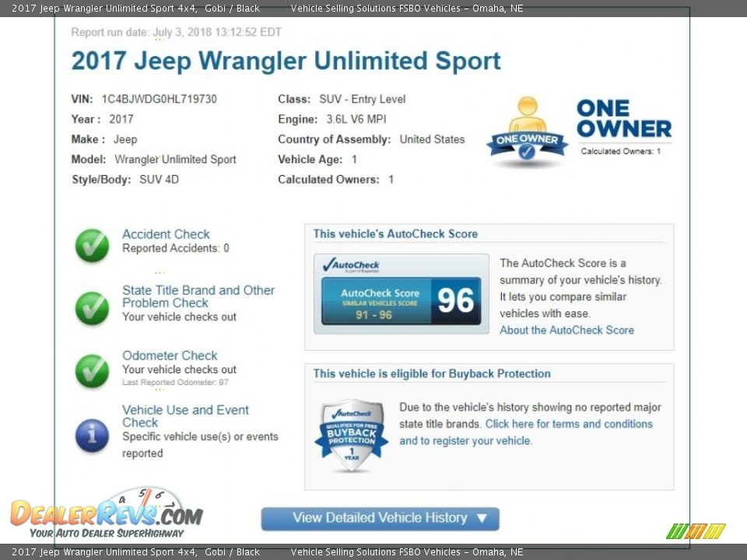Click the Buyback Protection eligibility heading
747x560 pixels.
click(432, 374)
